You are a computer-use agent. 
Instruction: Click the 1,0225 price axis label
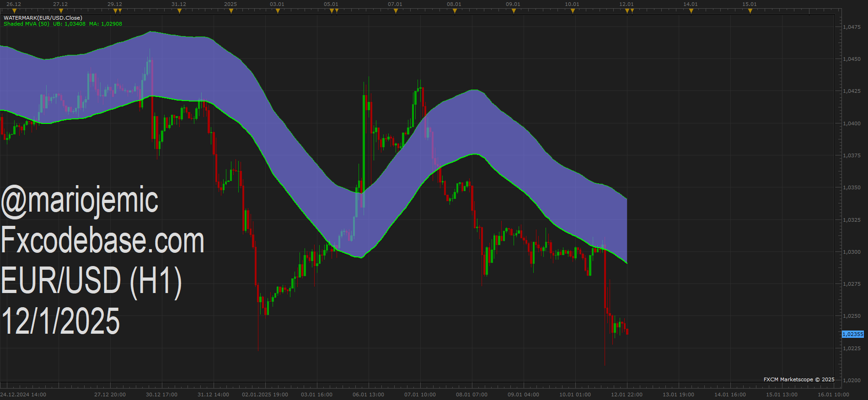852,348
